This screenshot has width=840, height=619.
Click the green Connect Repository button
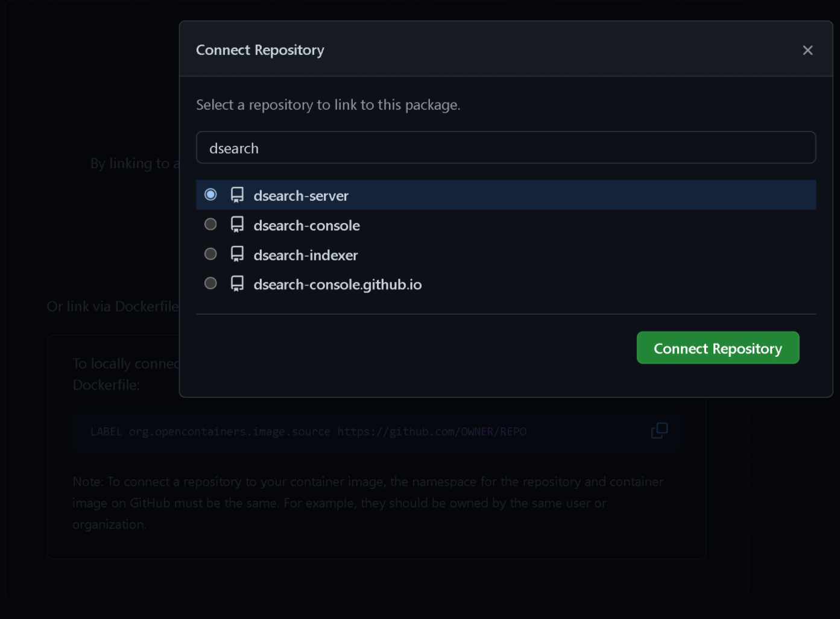click(x=718, y=347)
